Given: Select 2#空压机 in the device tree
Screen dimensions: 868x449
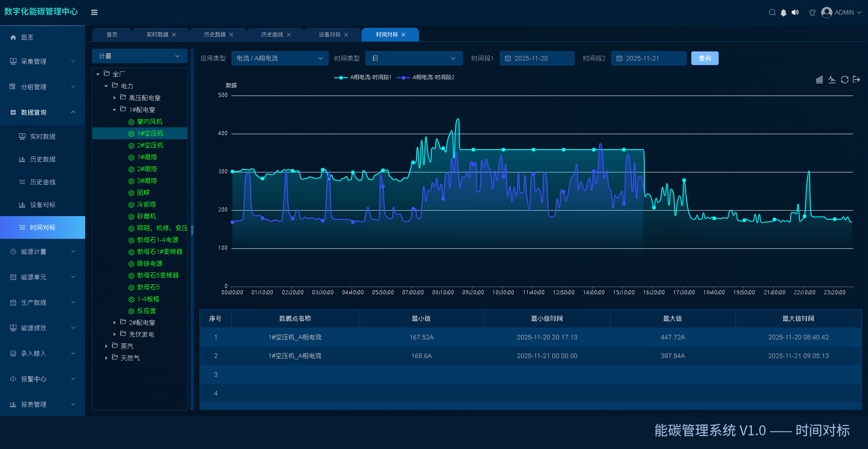Looking at the screenshot, I should pyautogui.click(x=150, y=146).
